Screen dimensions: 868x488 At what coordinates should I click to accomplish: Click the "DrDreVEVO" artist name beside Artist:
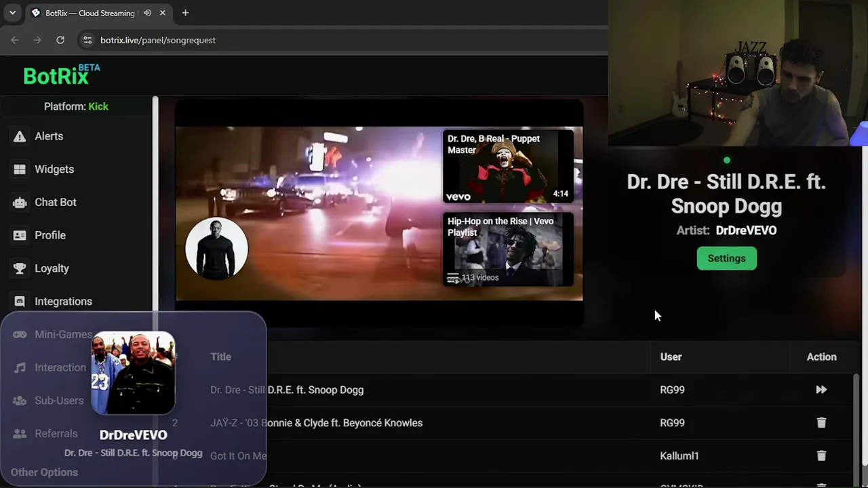pyautogui.click(x=746, y=230)
